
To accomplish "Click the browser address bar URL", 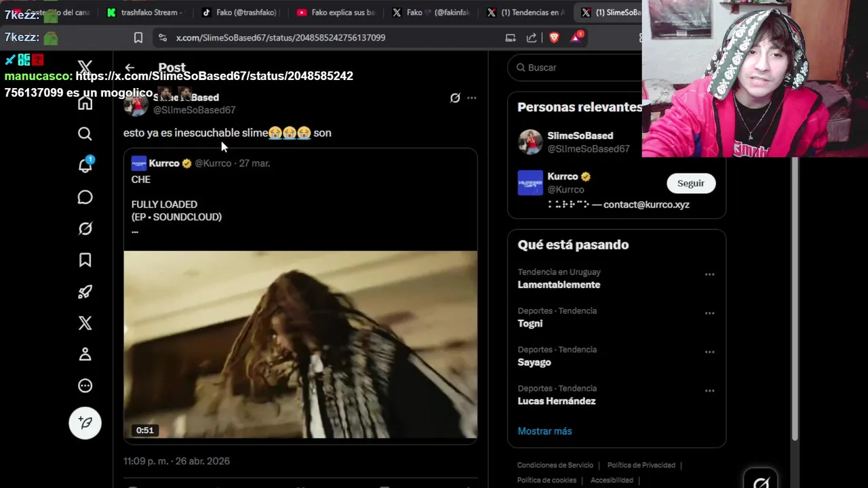I will [281, 38].
